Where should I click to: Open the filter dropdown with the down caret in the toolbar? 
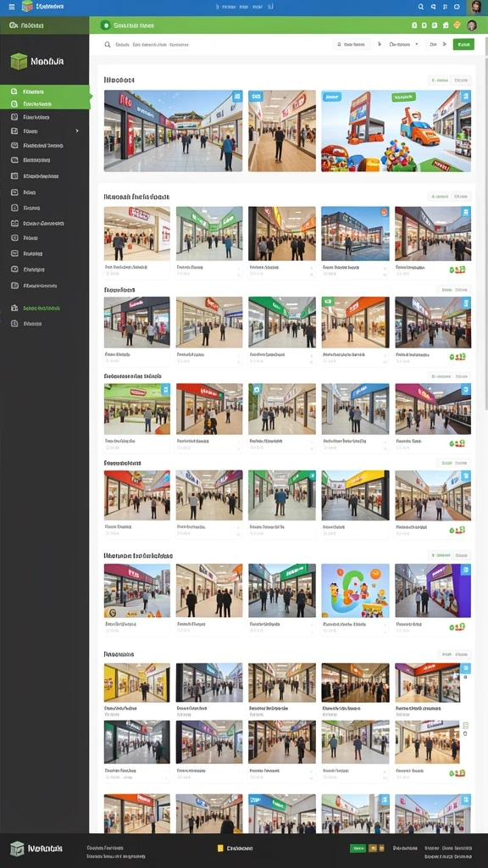pyautogui.click(x=404, y=44)
